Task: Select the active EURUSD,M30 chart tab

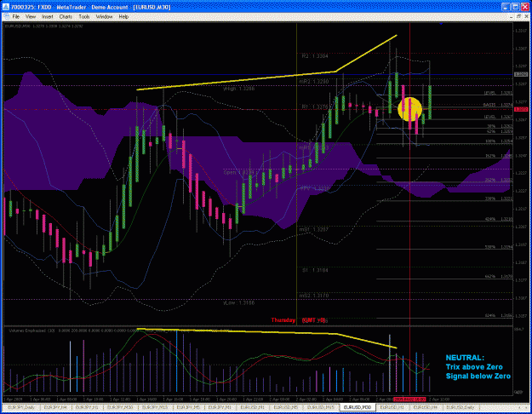Action: [358, 407]
